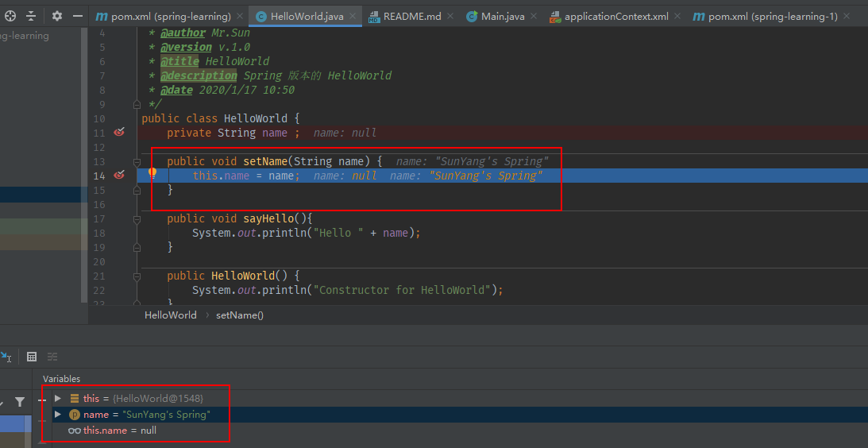Close the pom.xml (spring-learning) tab
Viewport: 868px width, 448px height.
tap(239, 17)
